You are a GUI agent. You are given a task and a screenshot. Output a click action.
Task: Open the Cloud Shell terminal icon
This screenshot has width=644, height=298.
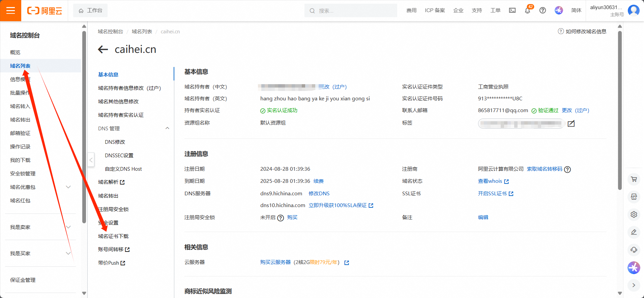(x=512, y=10)
